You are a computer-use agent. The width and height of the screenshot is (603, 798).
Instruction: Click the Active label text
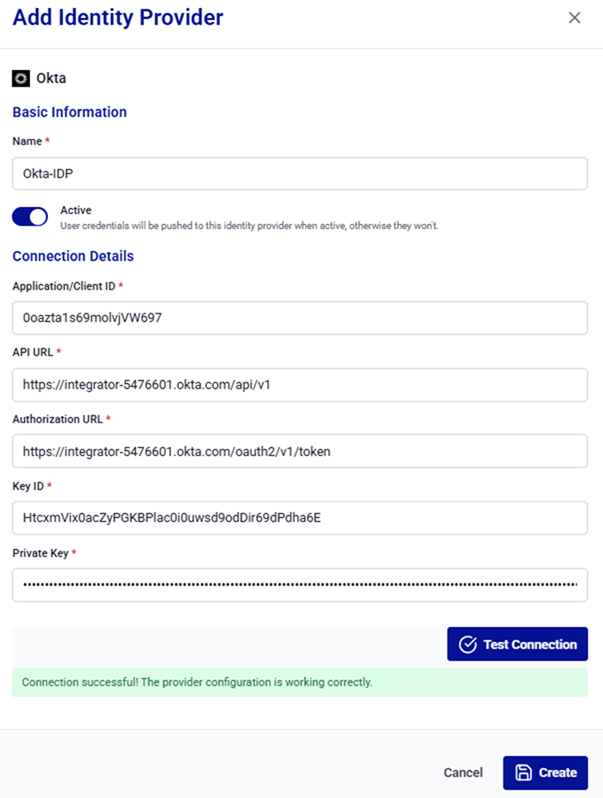point(76,210)
